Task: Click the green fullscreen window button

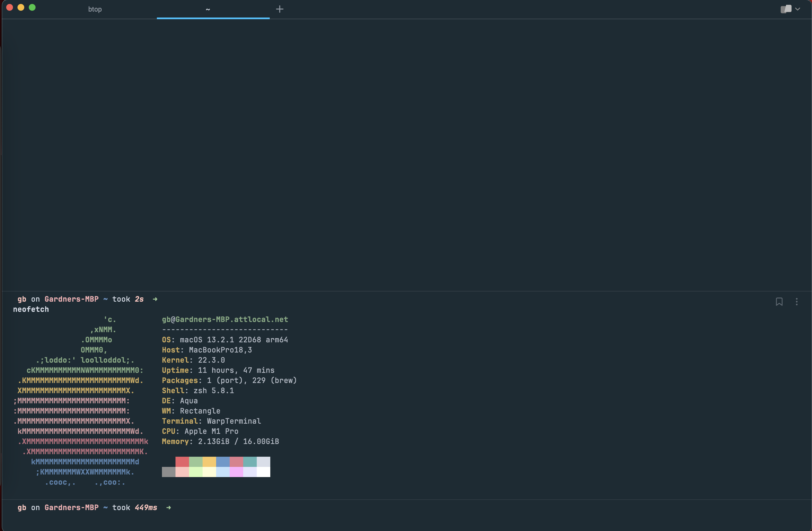Action: [x=32, y=8]
